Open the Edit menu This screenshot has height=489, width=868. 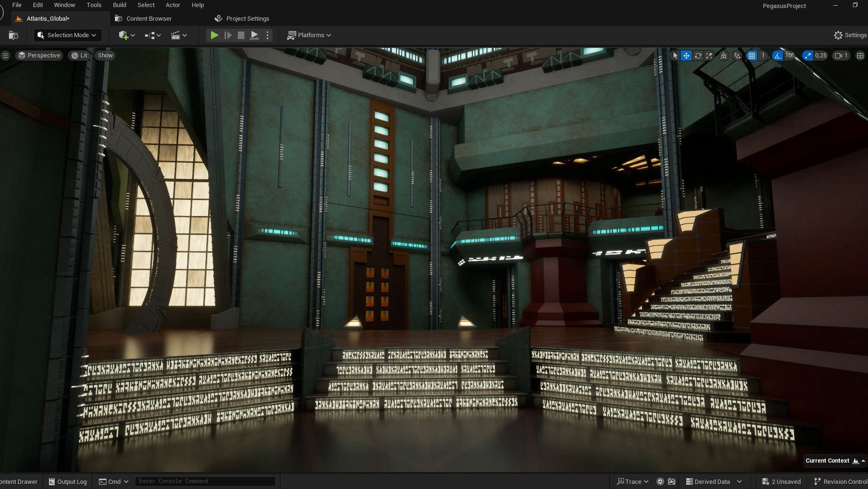[x=38, y=5]
